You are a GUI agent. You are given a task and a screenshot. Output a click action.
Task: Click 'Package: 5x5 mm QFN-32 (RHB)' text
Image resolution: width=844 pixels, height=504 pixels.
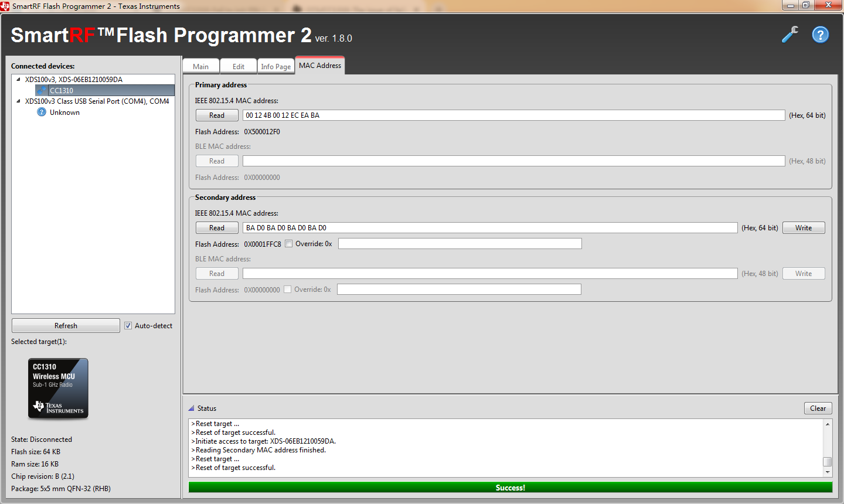pyautogui.click(x=61, y=488)
